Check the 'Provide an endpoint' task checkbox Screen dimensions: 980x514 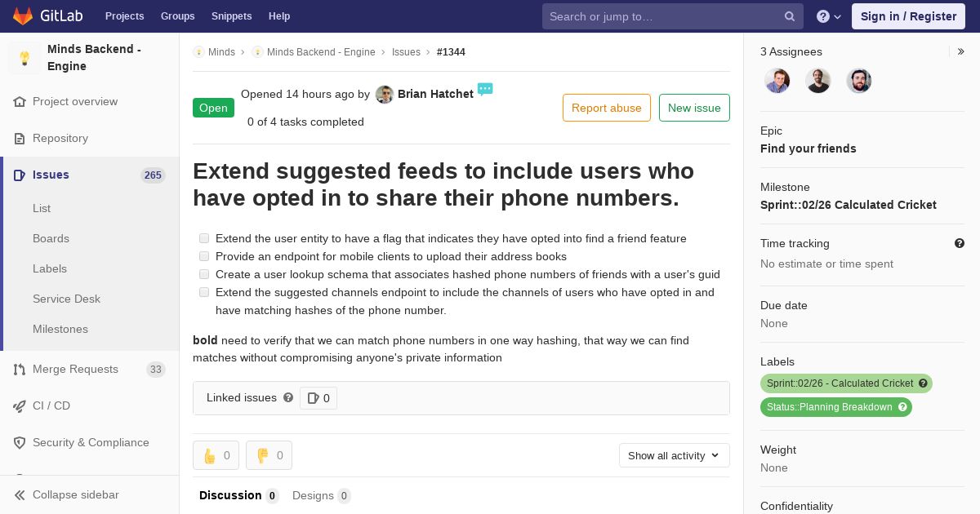[x=204, y=256]
